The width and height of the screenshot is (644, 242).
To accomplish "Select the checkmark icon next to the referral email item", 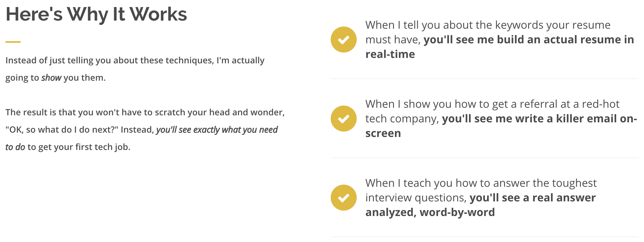I will [343, 119].
